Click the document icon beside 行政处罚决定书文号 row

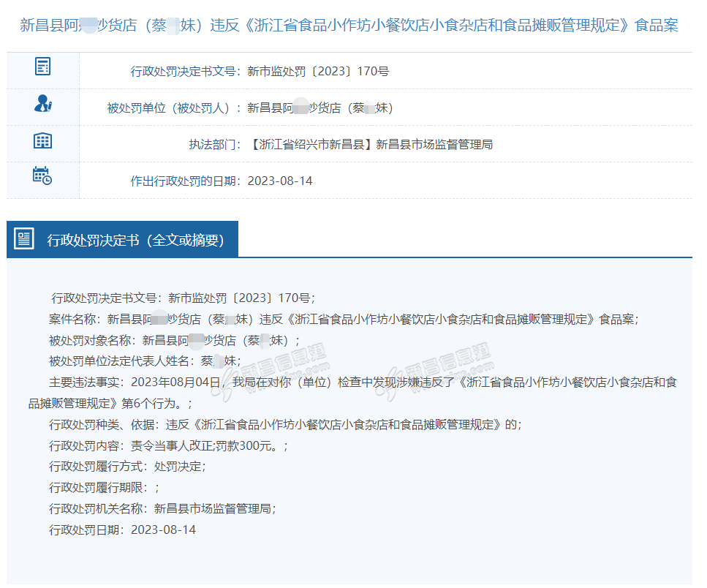point(42,67)
